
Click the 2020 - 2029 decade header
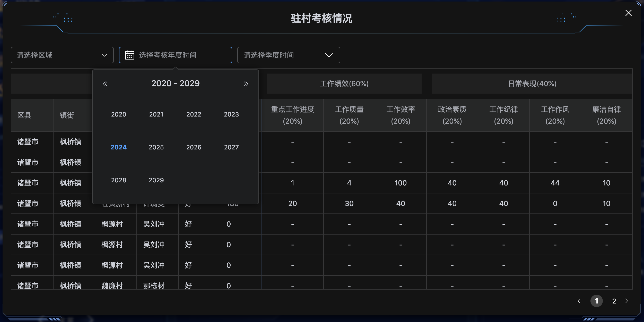tap(175, 83)
